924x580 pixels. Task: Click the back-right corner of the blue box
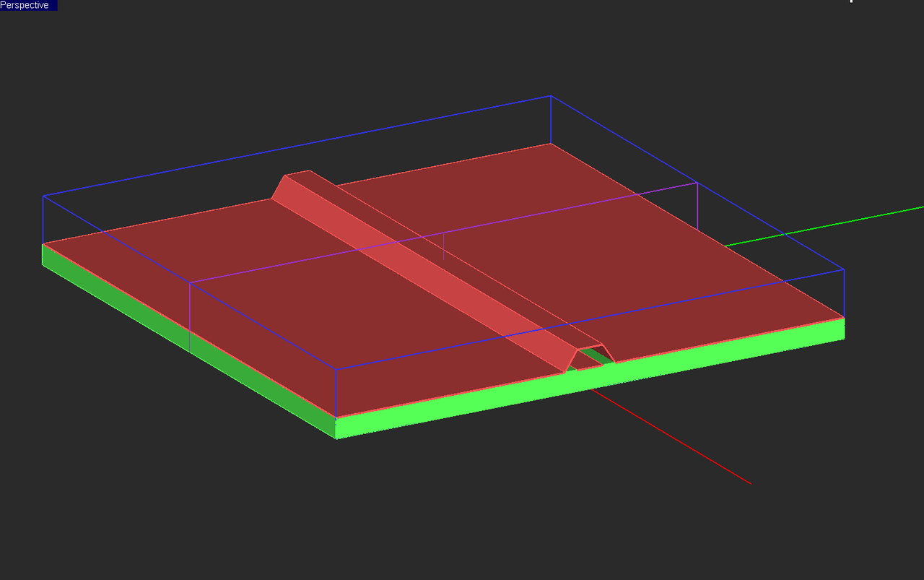(x=843, y=269)
